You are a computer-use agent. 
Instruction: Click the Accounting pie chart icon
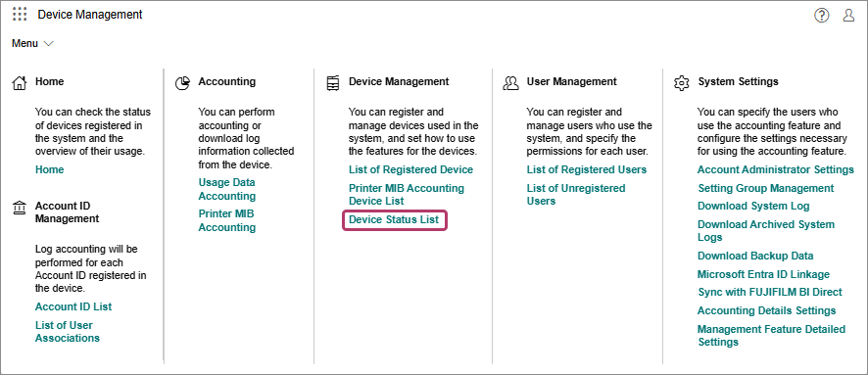182,83
